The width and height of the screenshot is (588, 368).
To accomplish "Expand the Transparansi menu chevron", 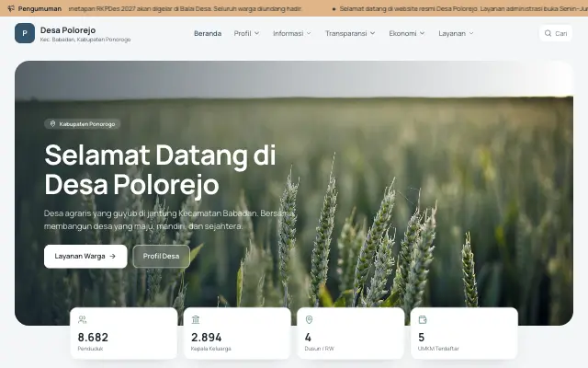I will [373, 33].
